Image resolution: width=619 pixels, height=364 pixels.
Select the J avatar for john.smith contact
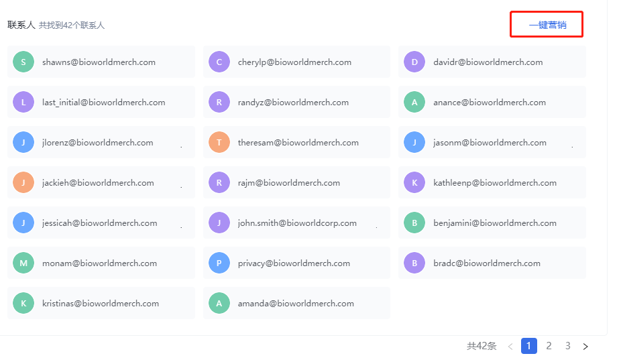219,223
